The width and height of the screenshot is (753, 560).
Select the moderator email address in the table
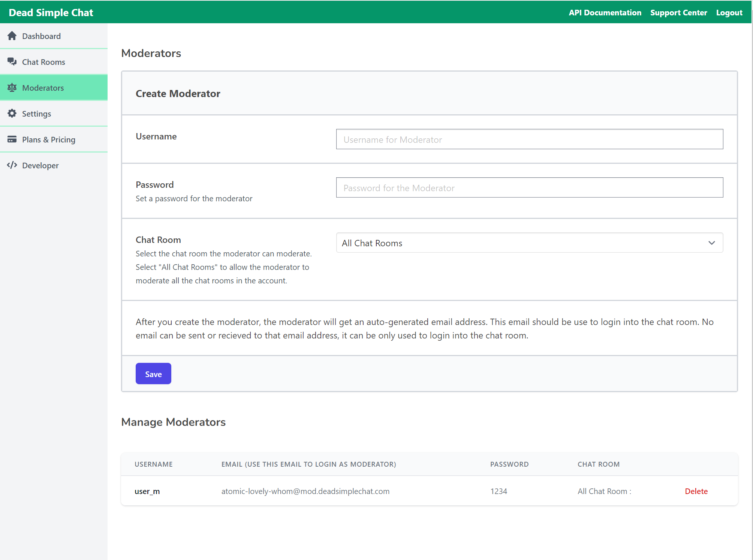click(x=305, y=491)
